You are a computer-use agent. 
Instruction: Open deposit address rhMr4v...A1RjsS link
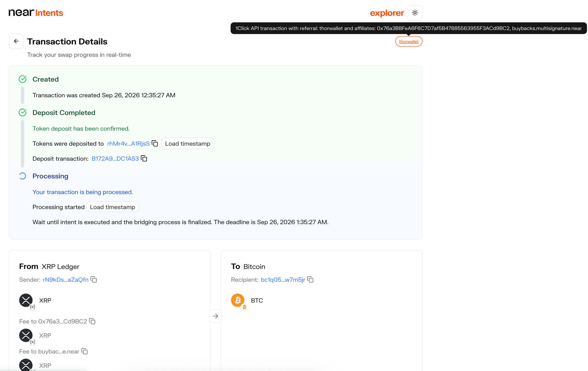click(128, 144)
